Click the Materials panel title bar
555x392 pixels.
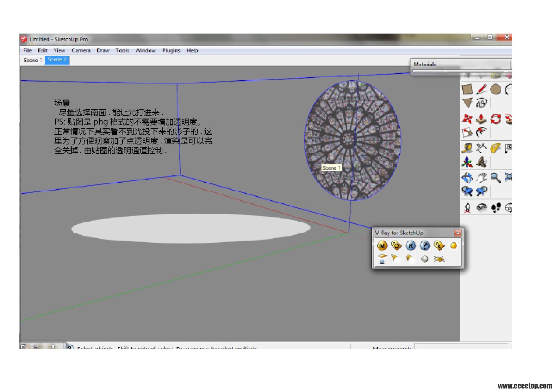click(x=460, y=64)
